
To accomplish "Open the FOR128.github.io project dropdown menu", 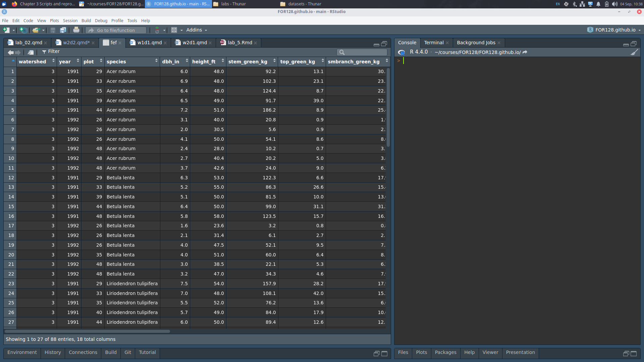I will click(x=615, y=30).
